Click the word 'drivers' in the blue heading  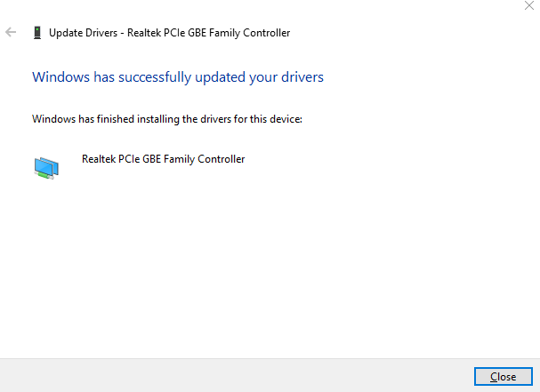point(301,77)
